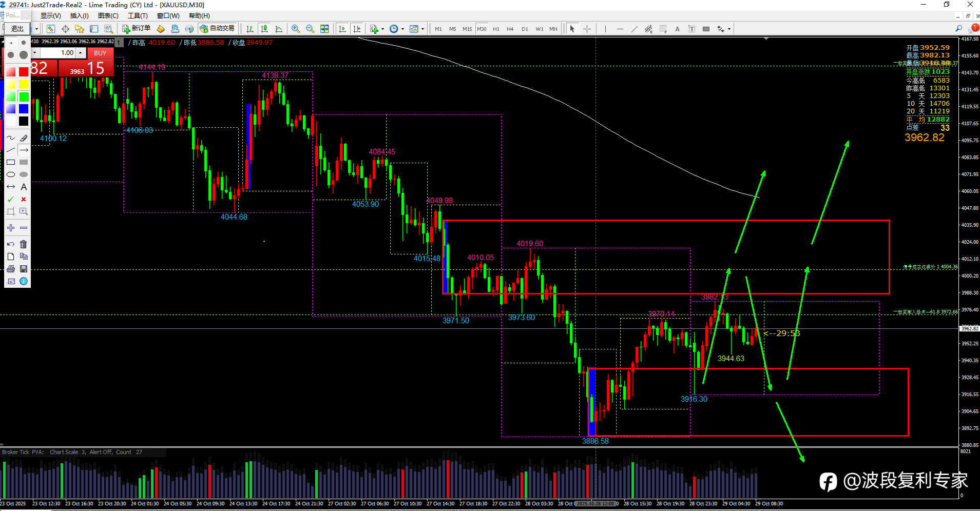Viewport: 980px width, 511px height.
Task: Pick the solid red color swatch
Action: point(24,72)
